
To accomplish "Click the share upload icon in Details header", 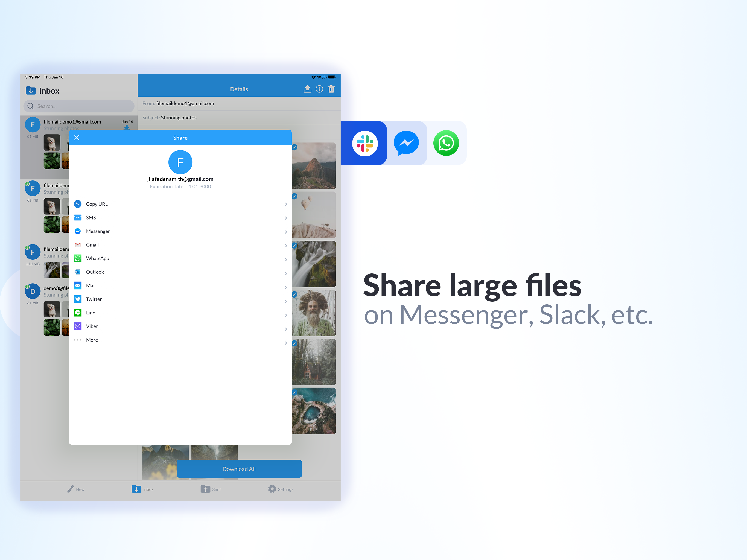I will (307, 89).
